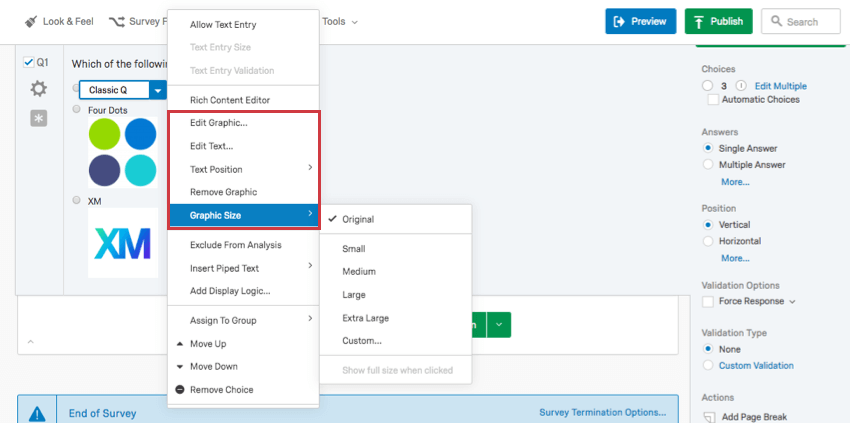Select Extra Large graphic size

(365, 318)
